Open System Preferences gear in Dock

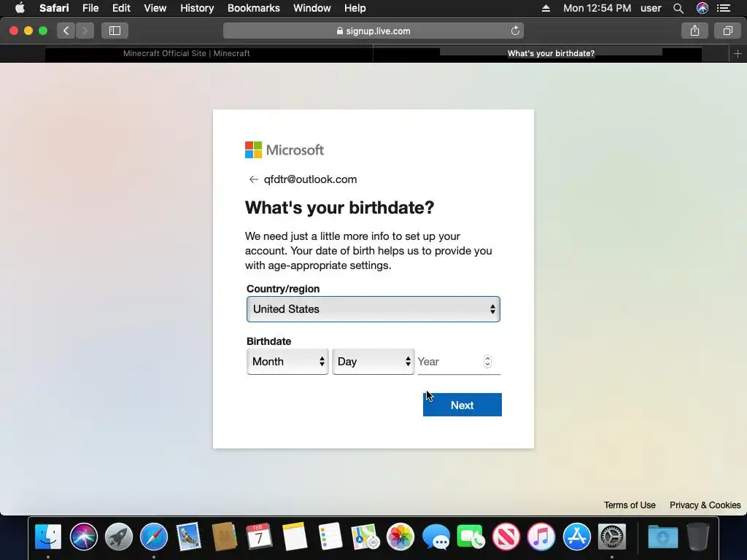612,537
